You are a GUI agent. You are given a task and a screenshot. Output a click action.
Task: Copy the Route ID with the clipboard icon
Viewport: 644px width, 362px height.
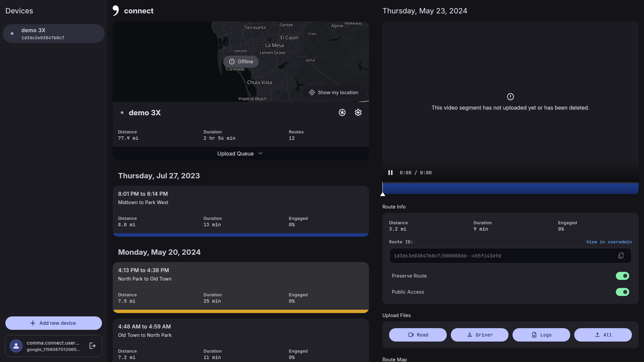[x=621, y=256]
